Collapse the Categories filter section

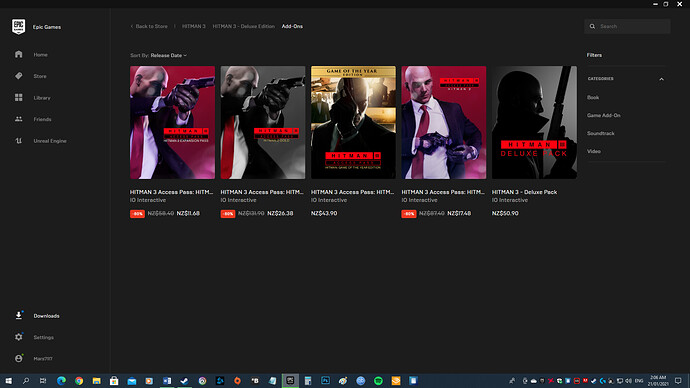coord(661,79)
